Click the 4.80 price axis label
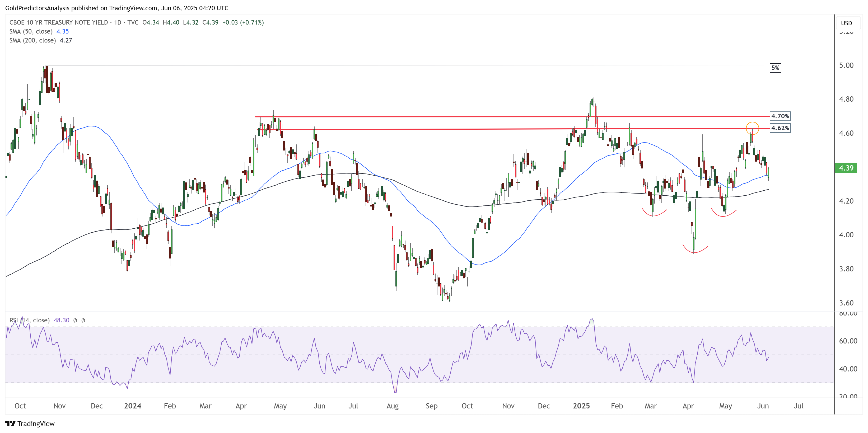 pyautogui.click(x=846, y=99)
